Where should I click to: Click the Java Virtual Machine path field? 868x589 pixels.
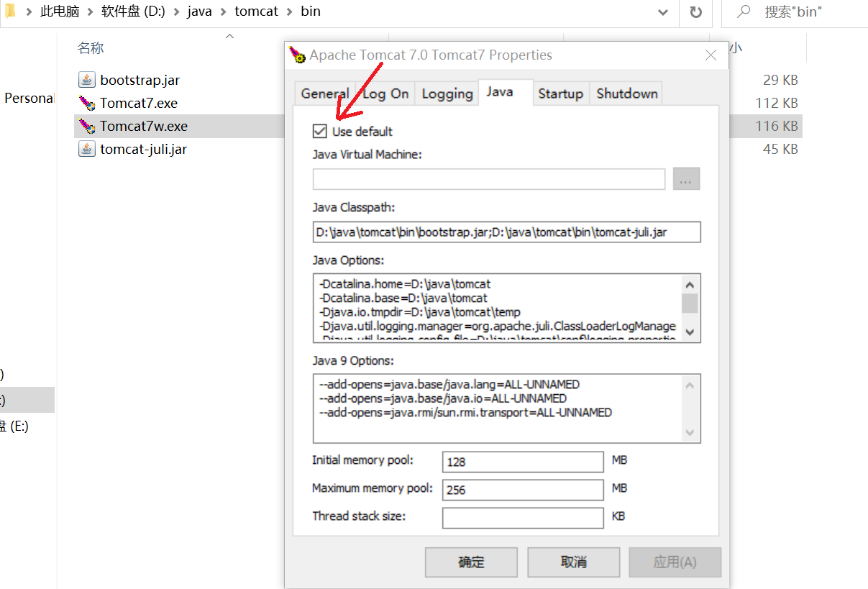click(x=489, y=179)
